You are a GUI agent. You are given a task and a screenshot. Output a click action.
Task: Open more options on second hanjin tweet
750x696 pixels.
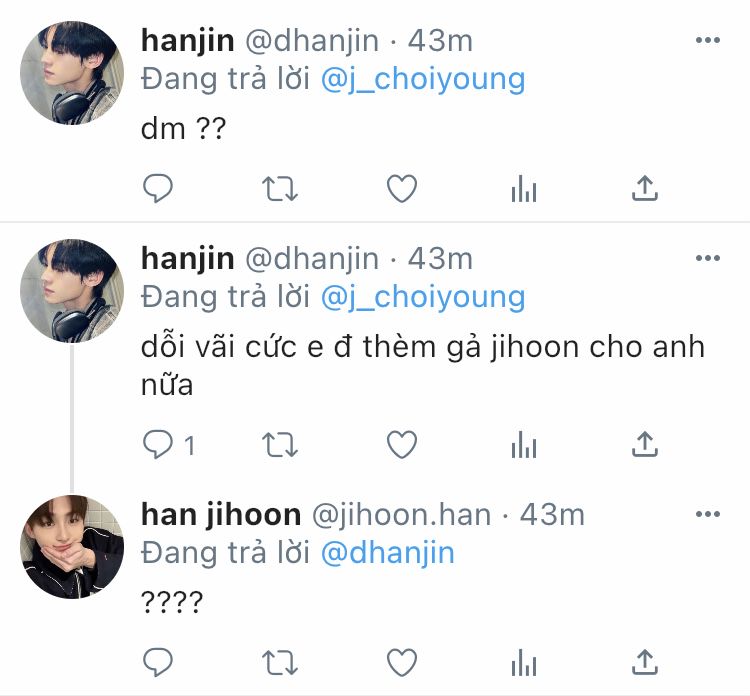708,258
